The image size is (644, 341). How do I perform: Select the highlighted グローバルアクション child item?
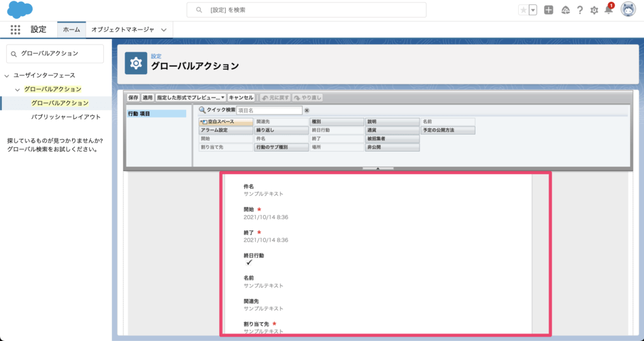click(60, 103)
